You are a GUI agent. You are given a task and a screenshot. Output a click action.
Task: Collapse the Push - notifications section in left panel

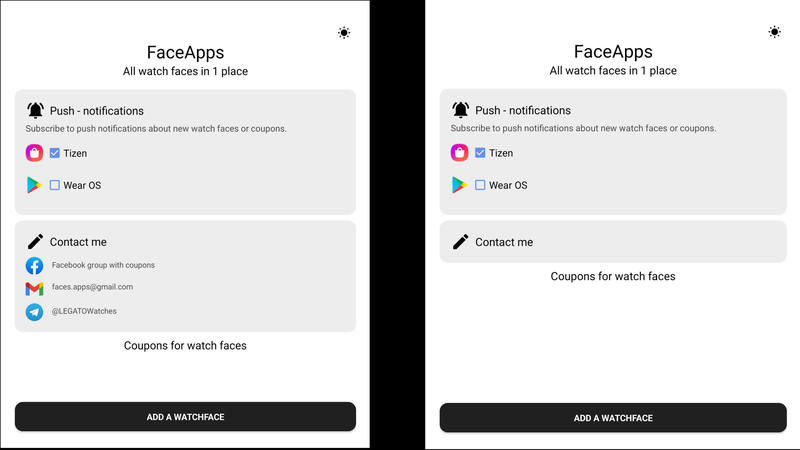click(x=185, y=111)
